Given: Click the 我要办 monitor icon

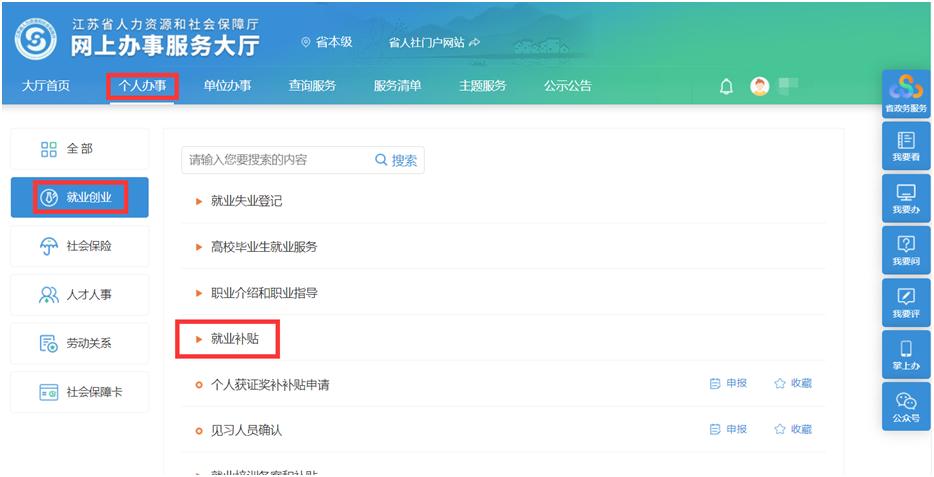Looking at the screenshot, I should coord(906,199).
